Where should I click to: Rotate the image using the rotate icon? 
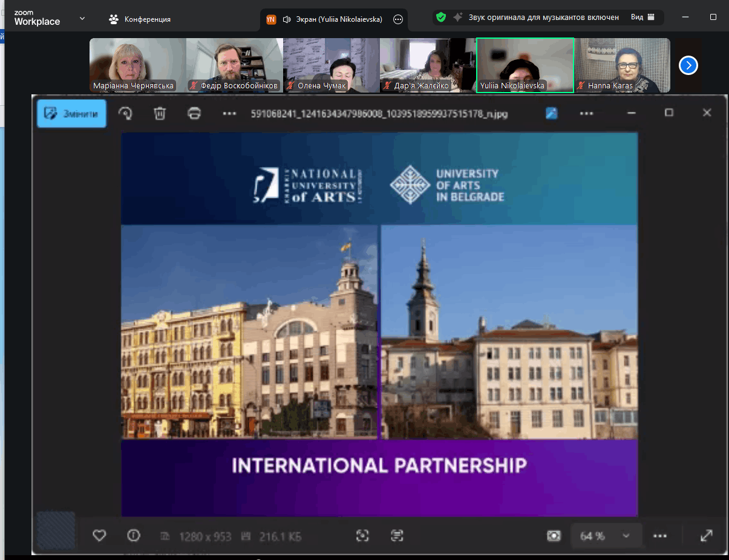125,113
